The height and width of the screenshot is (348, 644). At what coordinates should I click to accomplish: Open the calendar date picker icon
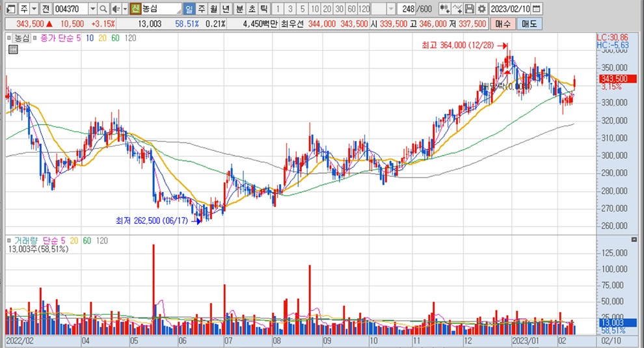pos(536,9)
